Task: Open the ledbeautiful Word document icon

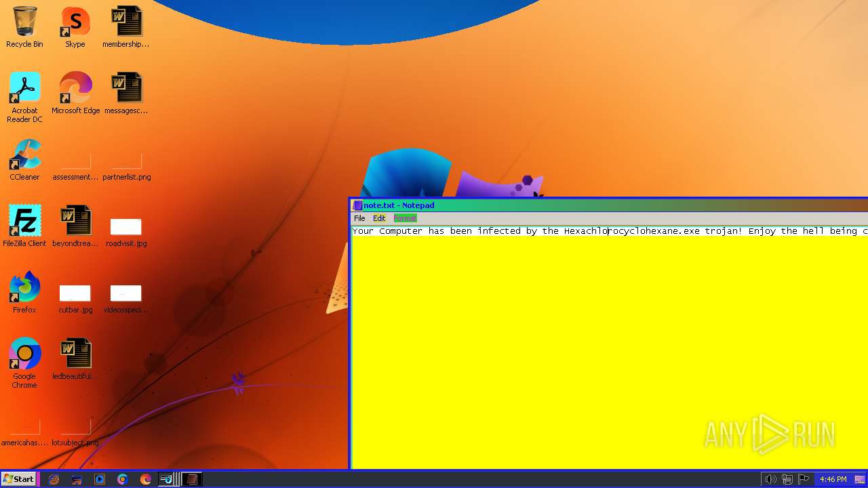Action: 75,359
